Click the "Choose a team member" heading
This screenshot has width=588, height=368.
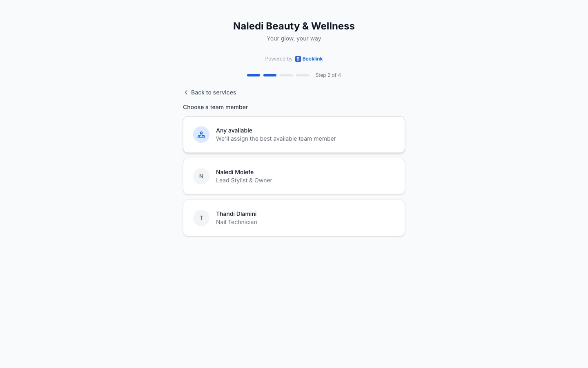[x=215, y=107]
